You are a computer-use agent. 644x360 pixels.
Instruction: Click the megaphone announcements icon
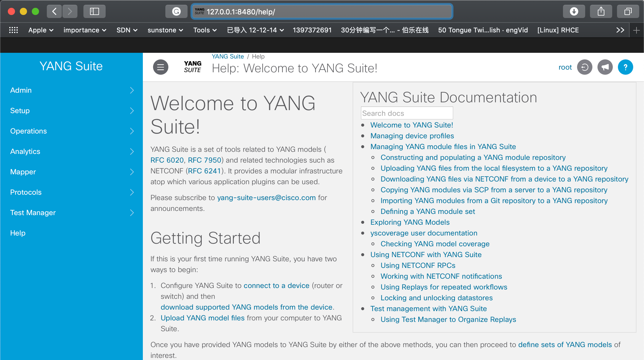coord(605,67)
